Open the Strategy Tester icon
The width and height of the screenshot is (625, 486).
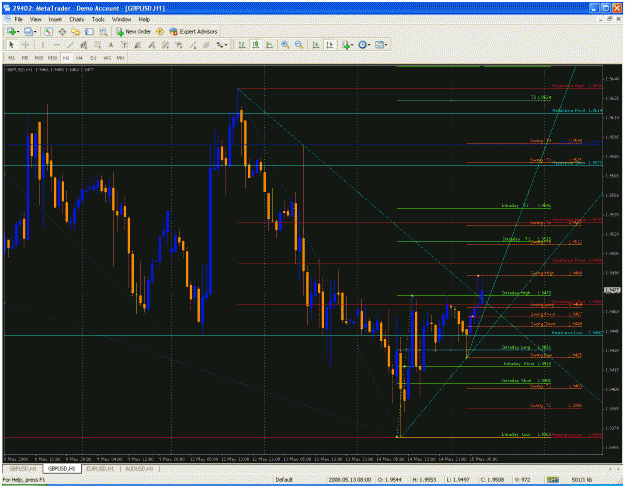tap(103, 31)
